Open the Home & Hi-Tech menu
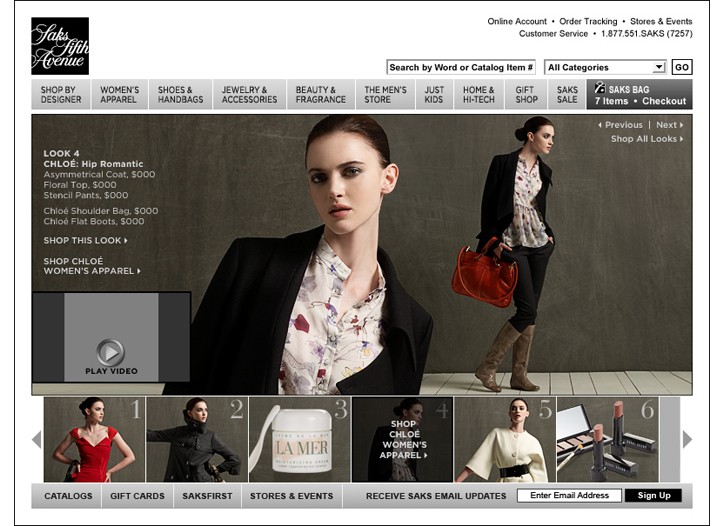Image resolution: width=724 pixels, height=526 pixels. 479,95
